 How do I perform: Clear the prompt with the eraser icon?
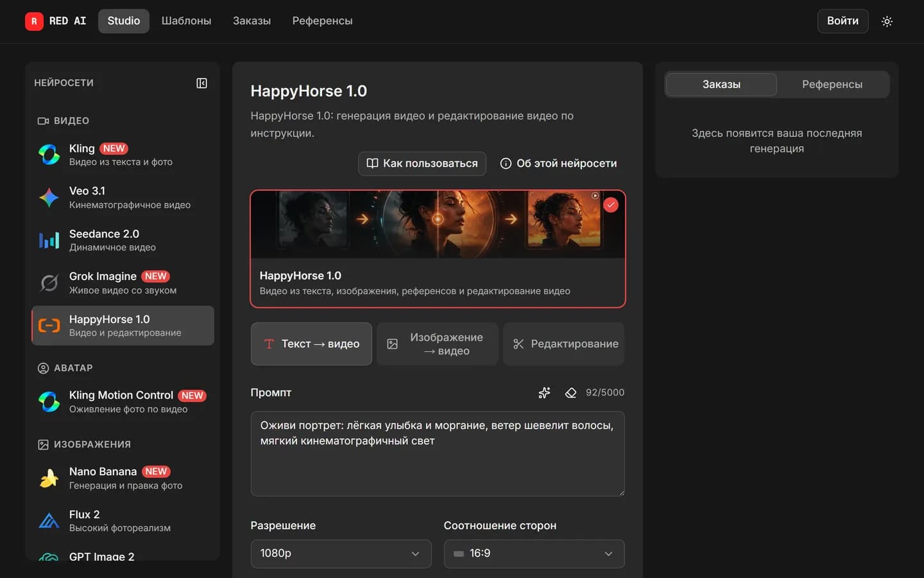tap(570, 392)
